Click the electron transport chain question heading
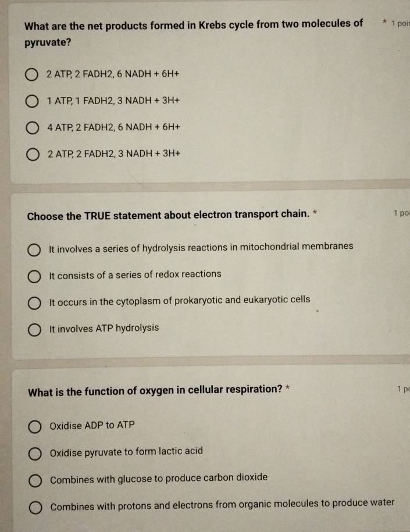The image size is (410, 532). pyautogui.click(x=168, y=215)
